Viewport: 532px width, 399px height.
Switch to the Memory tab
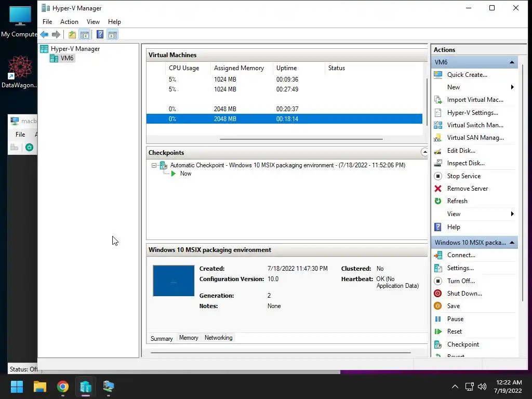click(189, 338)
